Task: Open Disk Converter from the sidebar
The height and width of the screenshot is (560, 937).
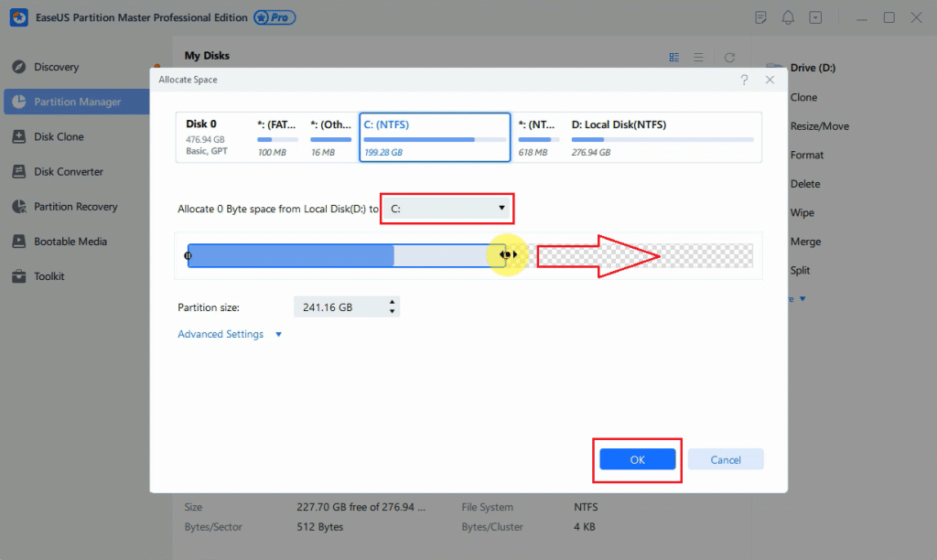Action: [x=68, y=171]
